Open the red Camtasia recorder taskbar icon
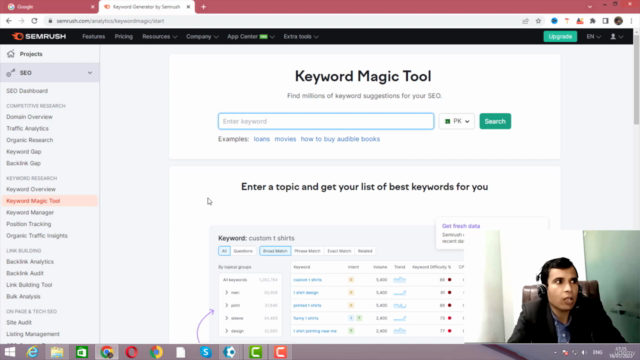The width and height of the screenshot is (640, 360). (x=280, y=352)
